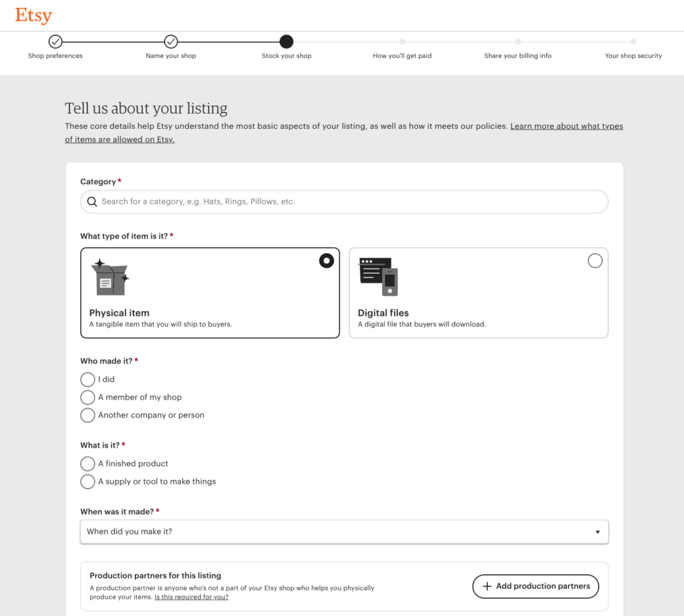
Task: Click the Category search input field
Action: pos(351,202)
